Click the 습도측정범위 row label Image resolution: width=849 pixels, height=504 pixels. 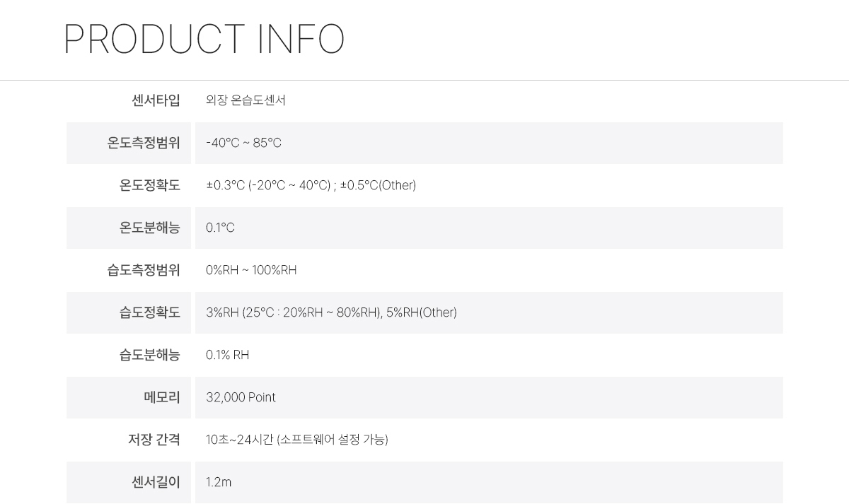144,270
